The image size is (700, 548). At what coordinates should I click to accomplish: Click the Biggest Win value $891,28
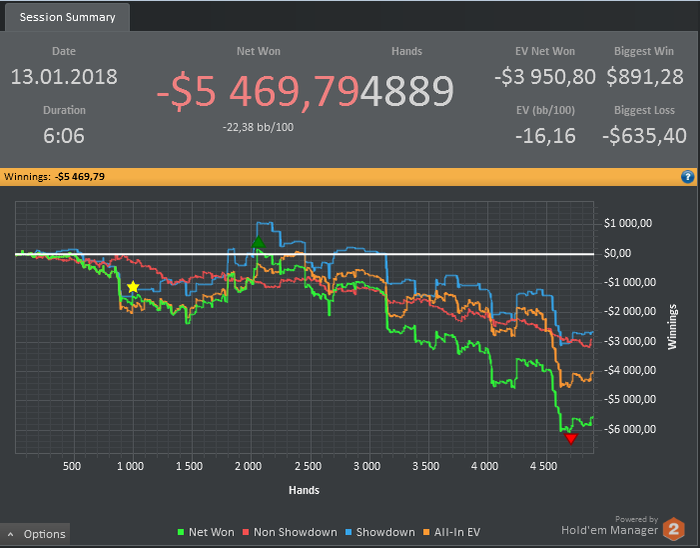[x=645, y=77]
